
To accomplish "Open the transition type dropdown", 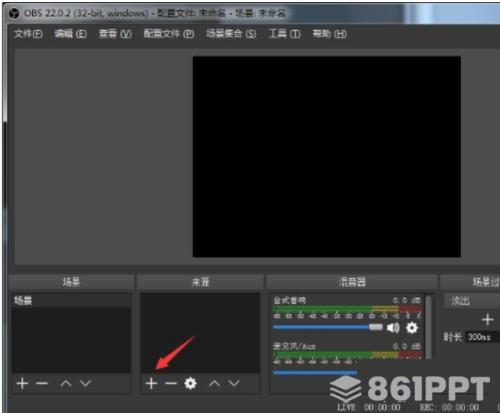I will tap(472, 301).
